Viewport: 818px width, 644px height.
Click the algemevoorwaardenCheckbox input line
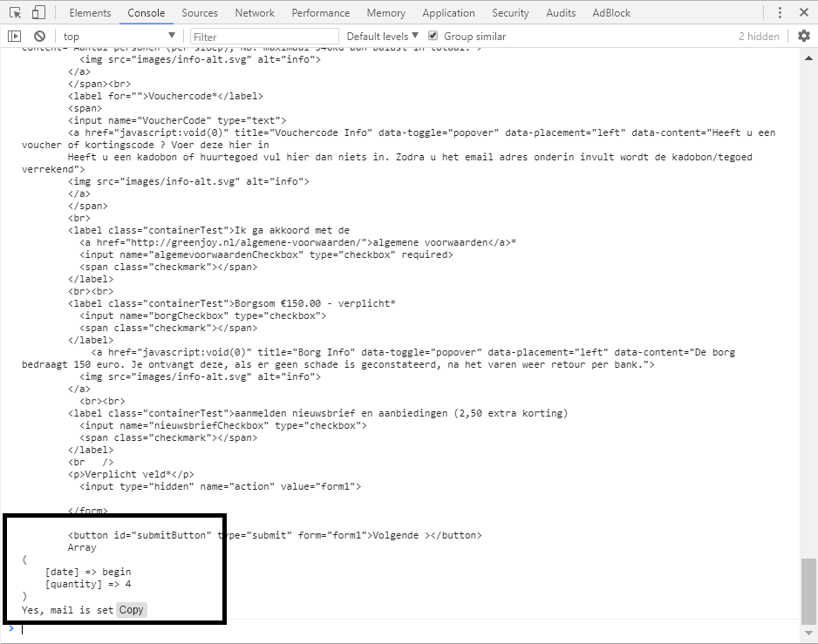tap(266, 255)
